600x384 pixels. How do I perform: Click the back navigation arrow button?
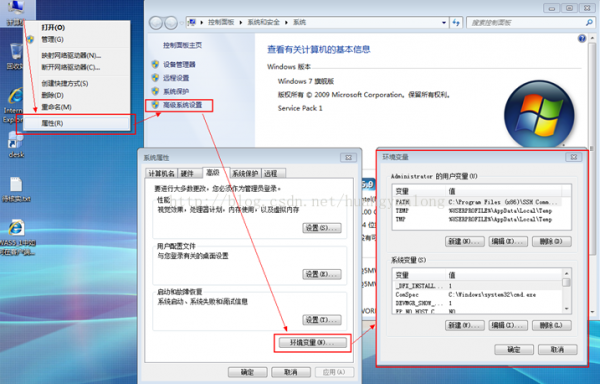pos(156,23)
